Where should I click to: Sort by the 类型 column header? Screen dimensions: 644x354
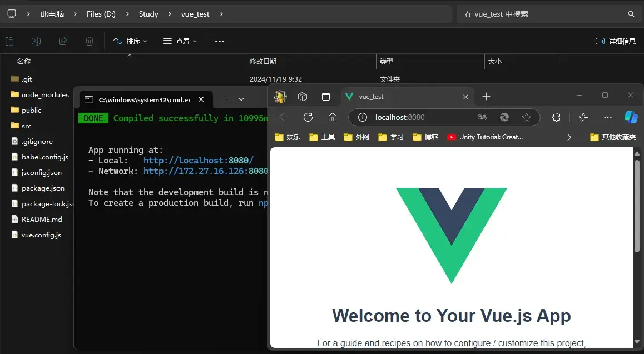[x=386, y=61]
